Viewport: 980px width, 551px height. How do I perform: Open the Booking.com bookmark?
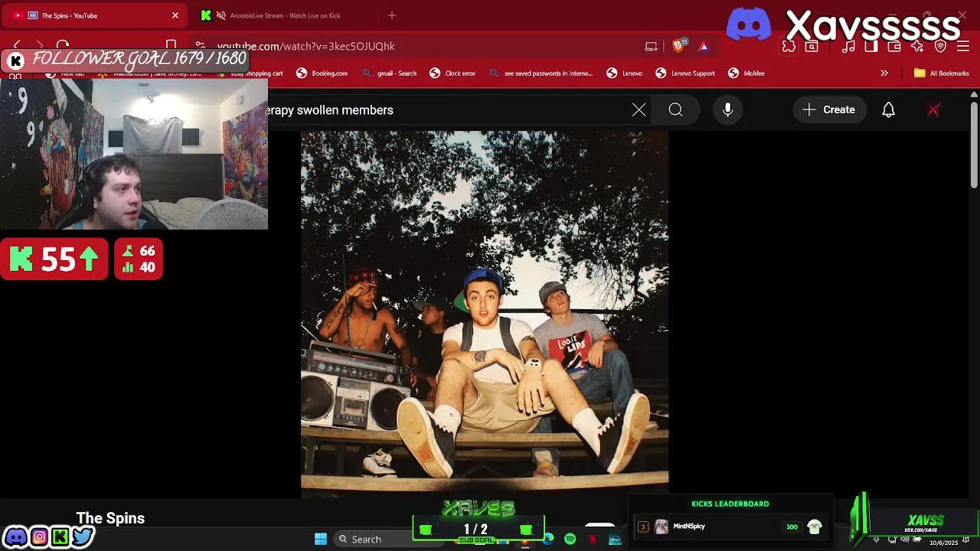[x=322, y=73]
